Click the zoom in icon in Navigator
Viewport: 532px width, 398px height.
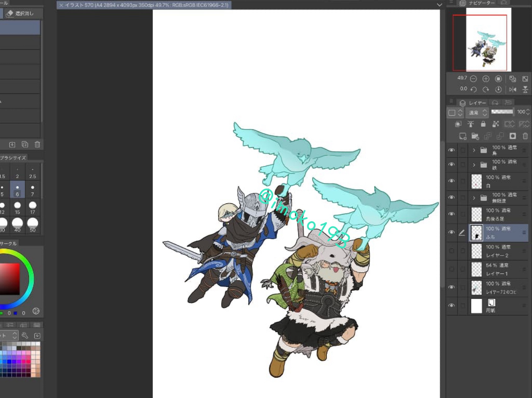point(486,79)
